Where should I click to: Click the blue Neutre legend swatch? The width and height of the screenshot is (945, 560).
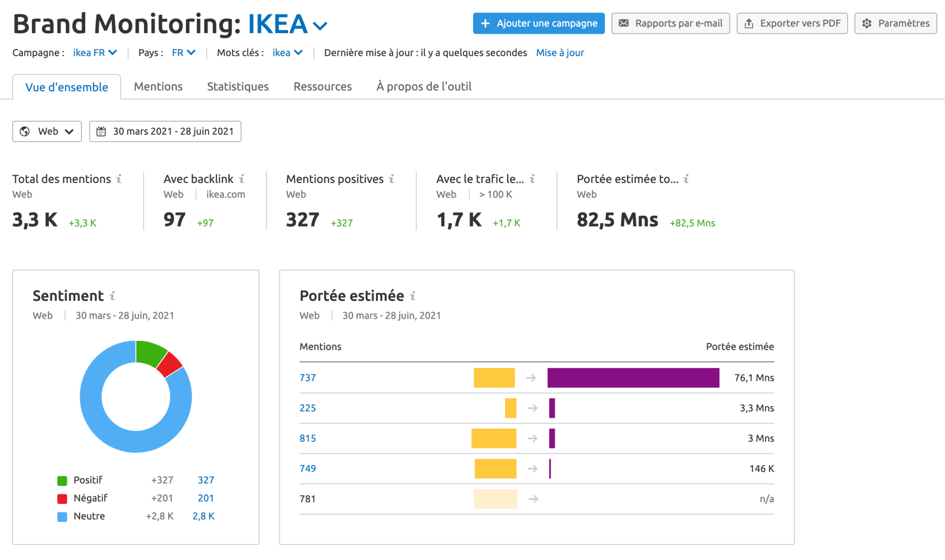click(62, 517)
